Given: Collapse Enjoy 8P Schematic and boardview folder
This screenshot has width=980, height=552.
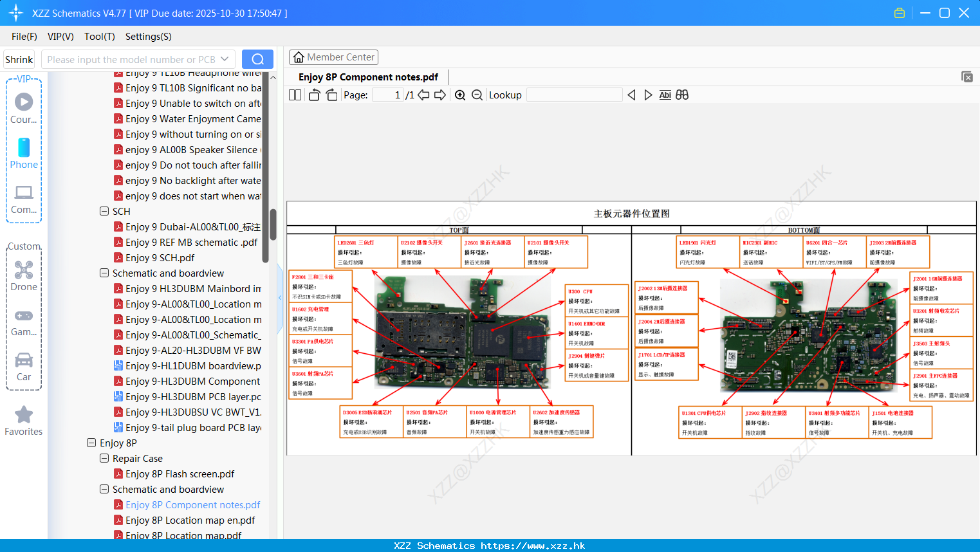Looking at the screenshot, I should pyautogui.click(x=104, y=489).
